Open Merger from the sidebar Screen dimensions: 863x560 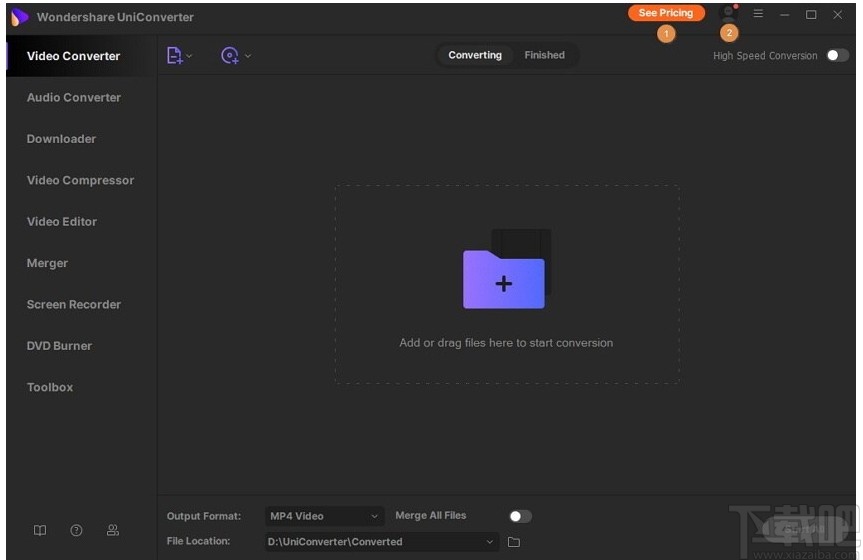[47, 263]
